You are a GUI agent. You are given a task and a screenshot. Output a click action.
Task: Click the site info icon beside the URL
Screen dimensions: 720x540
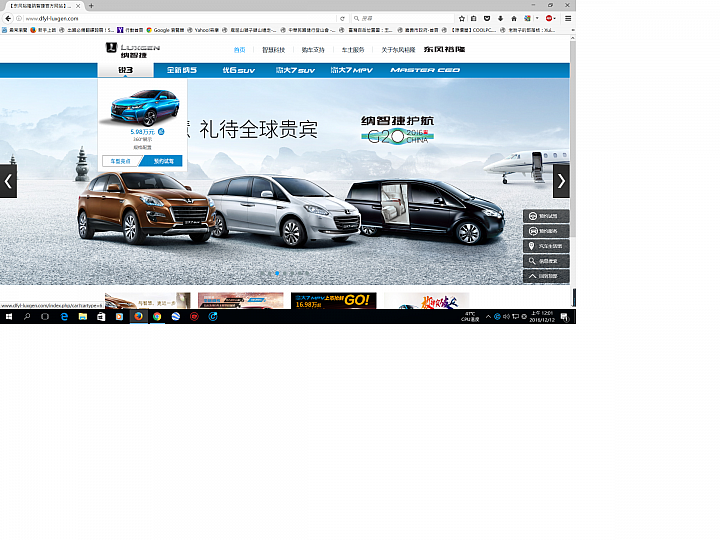pyautogui.click(x=19, y=18)
